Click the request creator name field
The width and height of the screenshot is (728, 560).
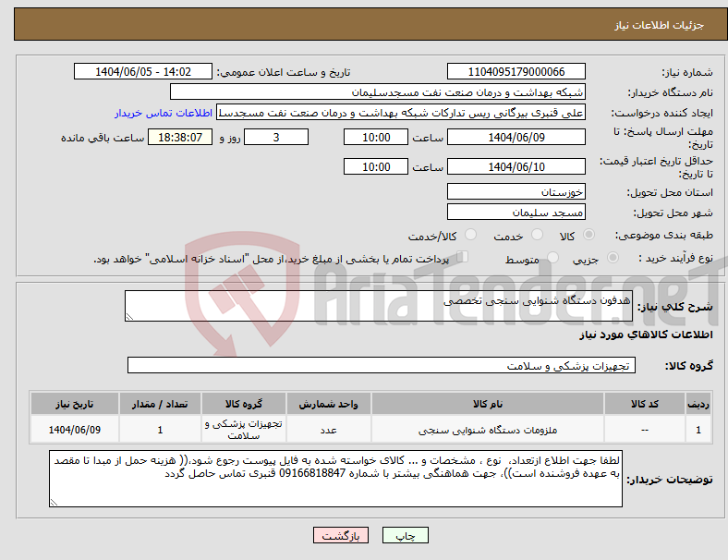(401, 113)
